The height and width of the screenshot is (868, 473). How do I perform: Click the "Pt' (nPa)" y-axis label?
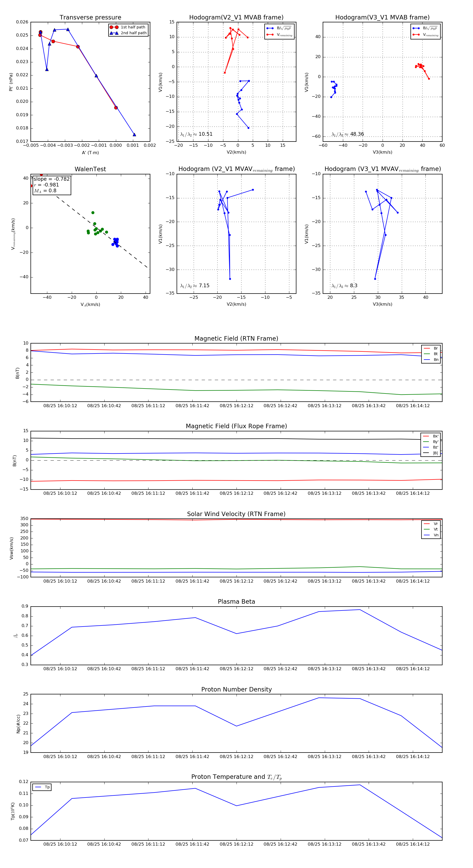(x=11, y=82)
